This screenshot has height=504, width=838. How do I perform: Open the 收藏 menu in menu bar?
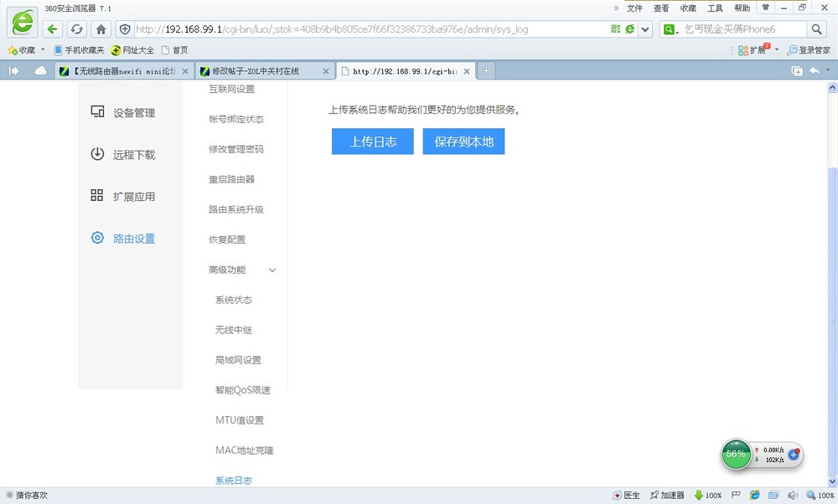688,8
